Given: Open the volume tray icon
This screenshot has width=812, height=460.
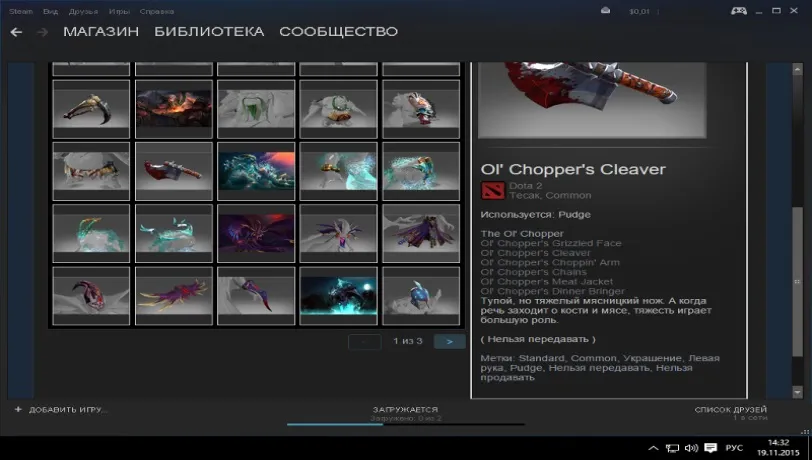Looking at the screenshot, I should (x=691, y=448).
